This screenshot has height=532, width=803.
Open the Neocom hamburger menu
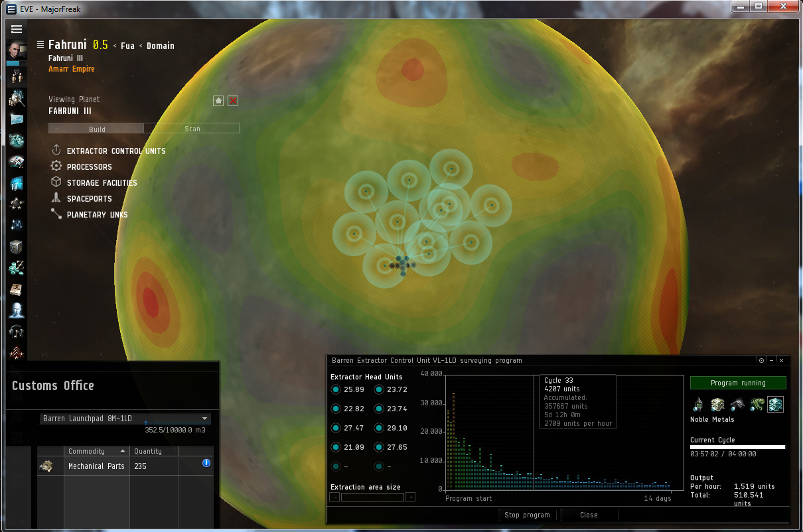[x=17, y=29]
